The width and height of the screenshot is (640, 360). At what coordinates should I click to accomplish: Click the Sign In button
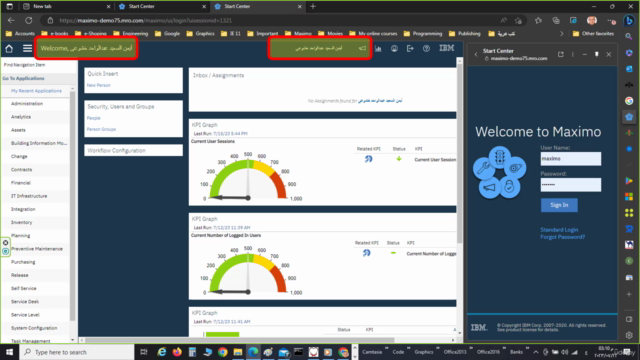[x=559, y=205]
